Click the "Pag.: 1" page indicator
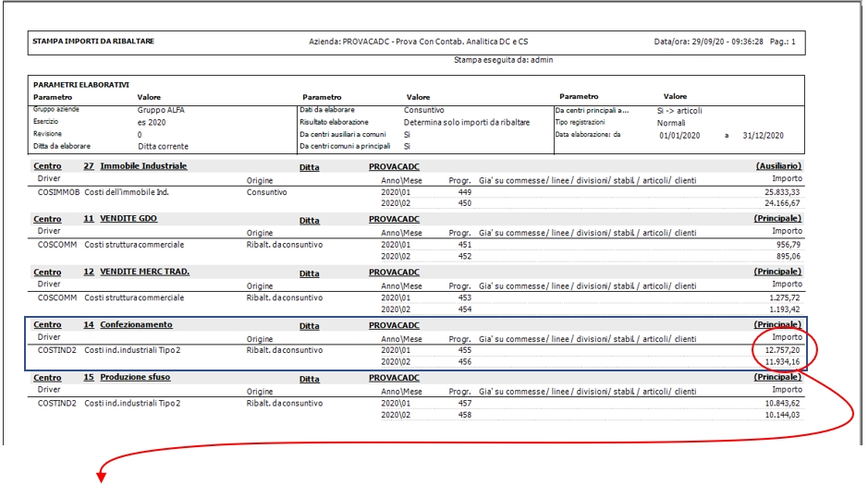This screenshot has width=868, height=485. tap(782, 42)
